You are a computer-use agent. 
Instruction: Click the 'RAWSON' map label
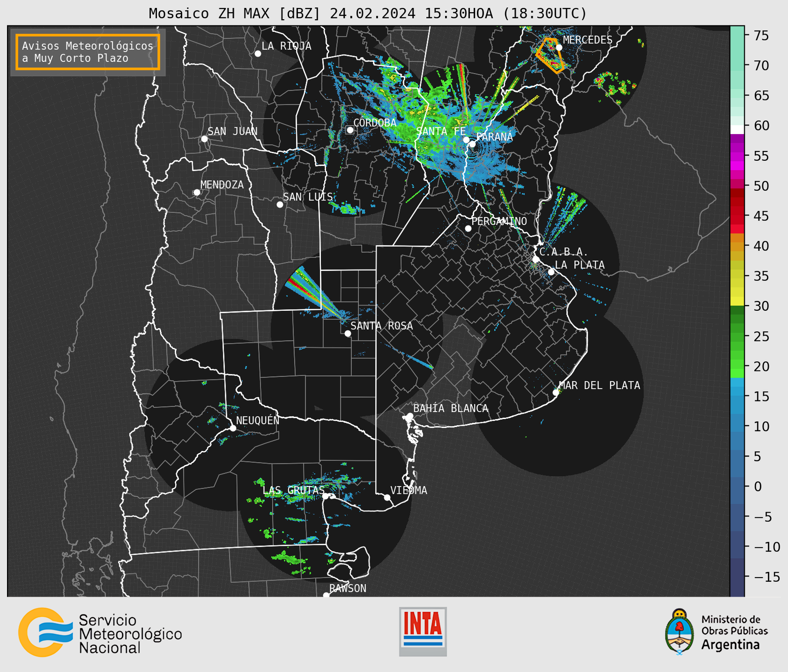[348, 588]
